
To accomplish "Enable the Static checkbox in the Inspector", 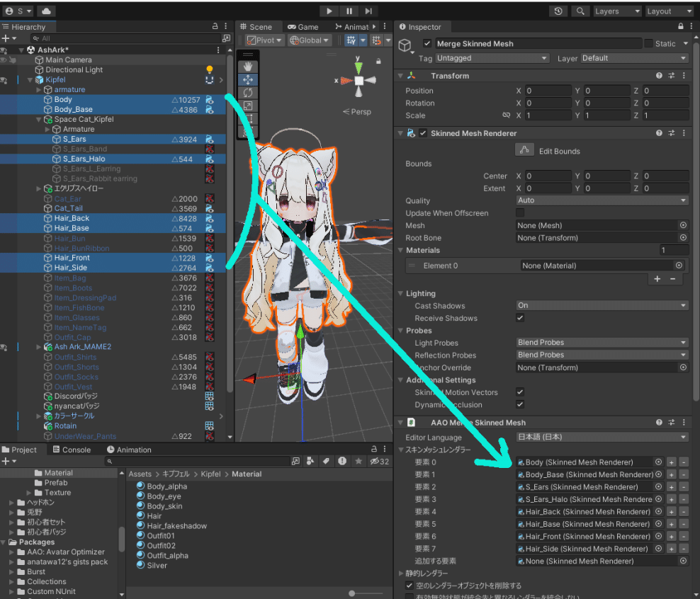I will pos(649,43).
